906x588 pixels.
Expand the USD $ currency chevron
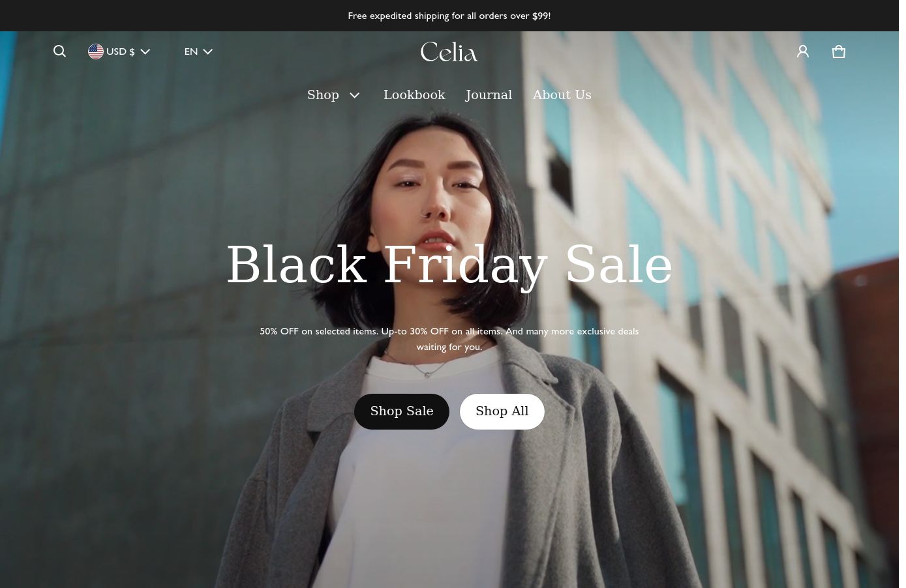click(145, 51)
